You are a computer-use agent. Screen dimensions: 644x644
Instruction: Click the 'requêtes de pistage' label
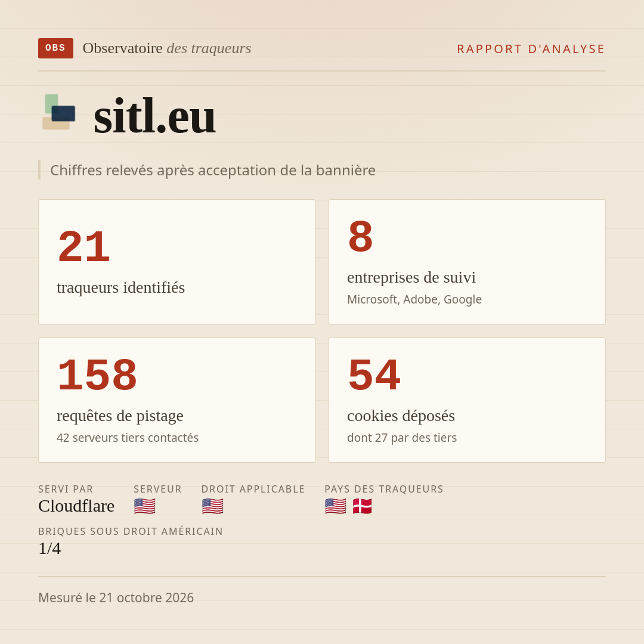[120, 416]
